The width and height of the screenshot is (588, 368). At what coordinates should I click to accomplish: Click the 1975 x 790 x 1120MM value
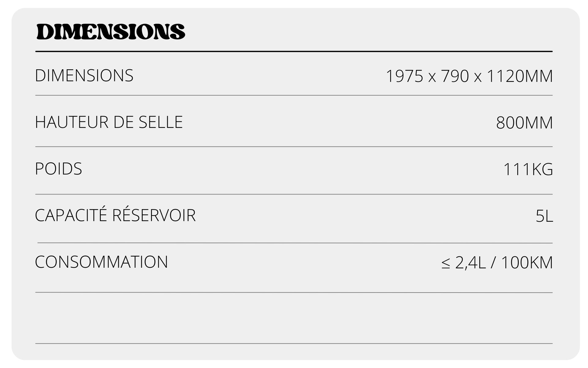tap(469, 76)
